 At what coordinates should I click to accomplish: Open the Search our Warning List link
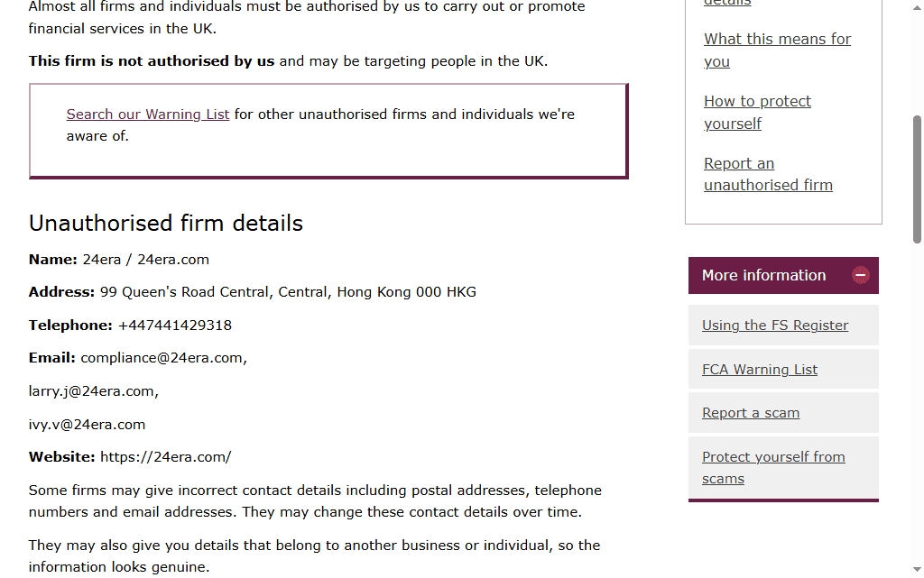147,115
